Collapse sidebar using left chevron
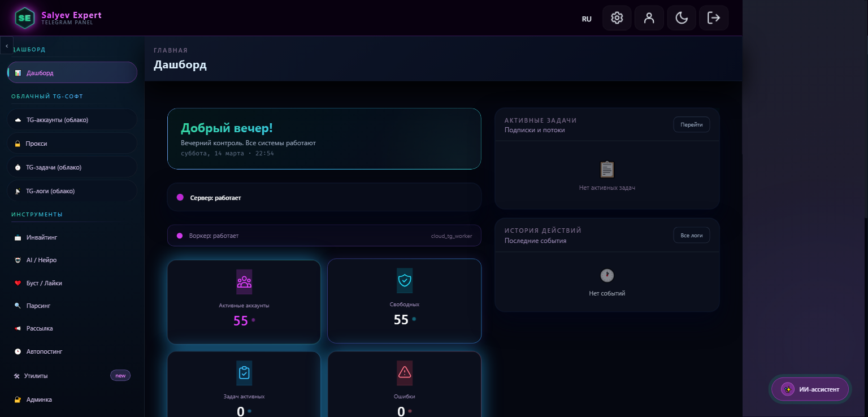The width and height of the screenshot is (868, 417). 7,45
